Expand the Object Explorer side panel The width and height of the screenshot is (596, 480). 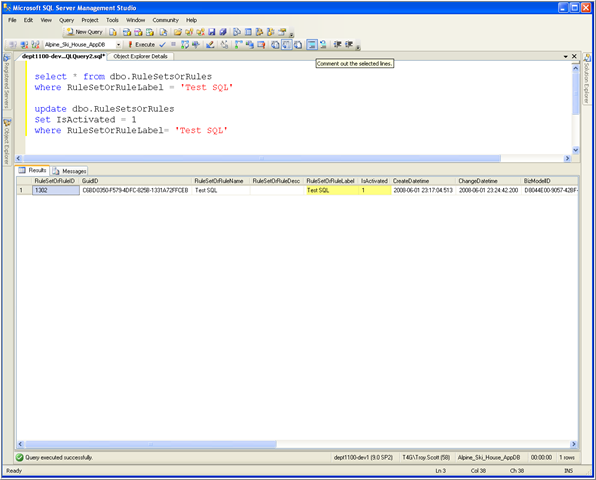point(7,141)
